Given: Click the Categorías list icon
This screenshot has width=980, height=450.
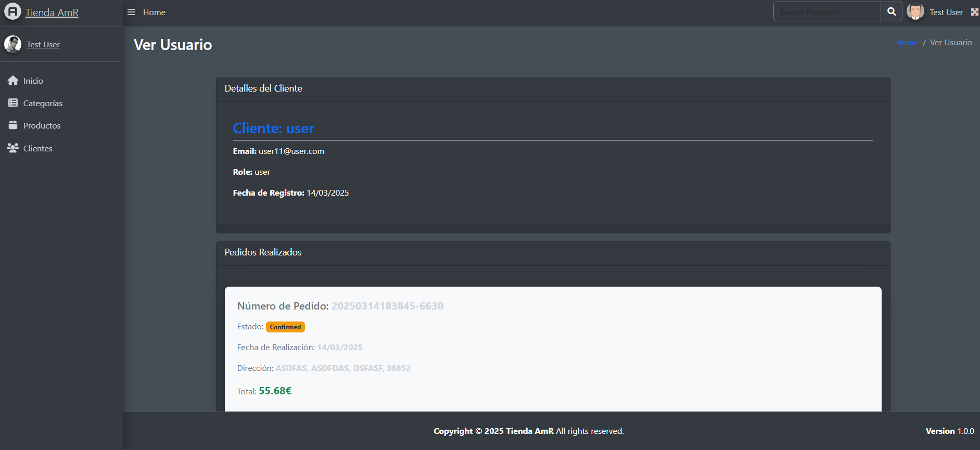Looking at the screenshot, I should pos(13,103).
